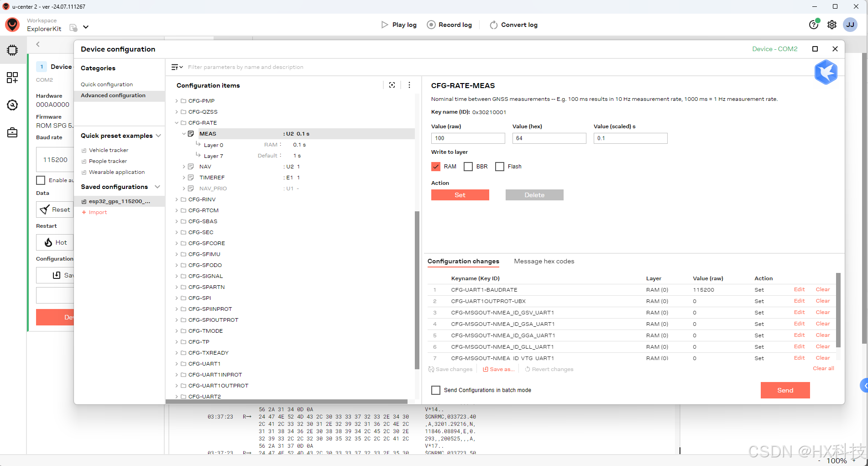Click the Record log icon
This screenshot has width=868, height=466.
point(431,25)
